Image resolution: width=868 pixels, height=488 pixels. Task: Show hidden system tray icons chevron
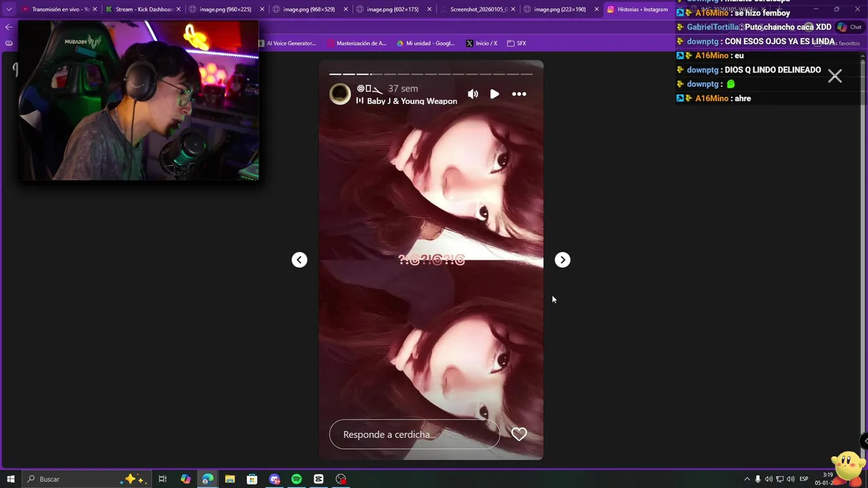(x=747, y=479)
